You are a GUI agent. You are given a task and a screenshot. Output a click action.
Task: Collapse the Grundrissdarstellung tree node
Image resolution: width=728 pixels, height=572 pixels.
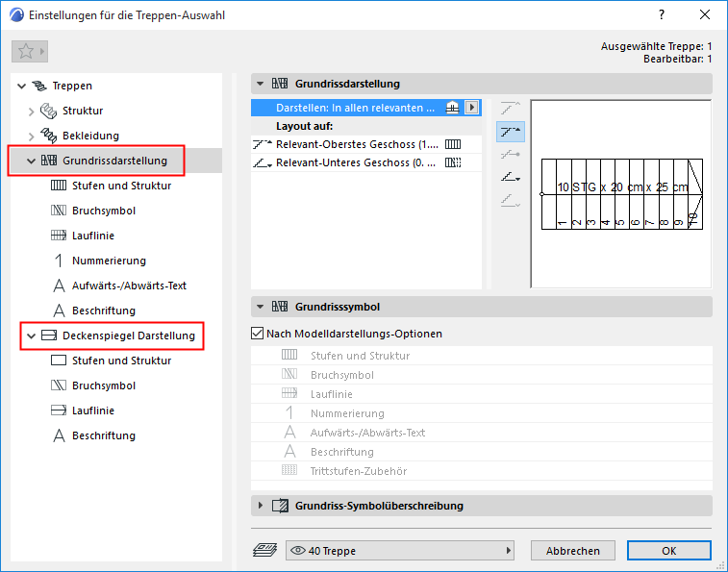click(31, 162)
